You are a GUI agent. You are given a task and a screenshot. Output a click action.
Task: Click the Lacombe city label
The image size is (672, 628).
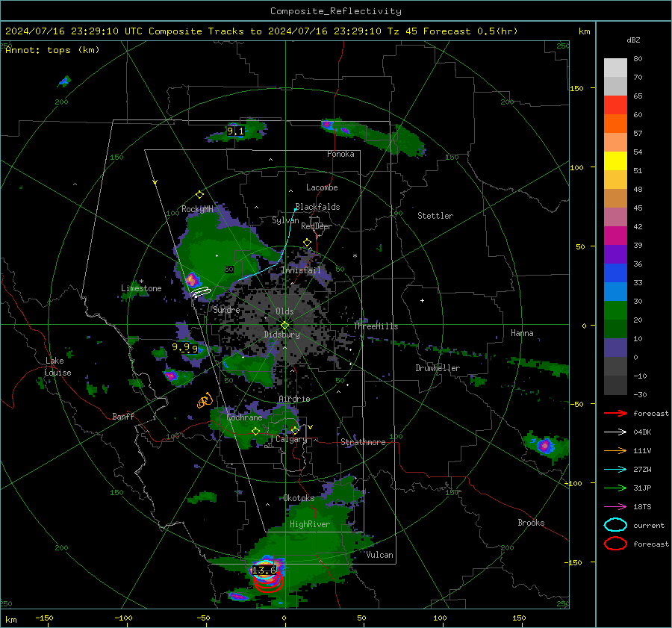tap(322, 187)
